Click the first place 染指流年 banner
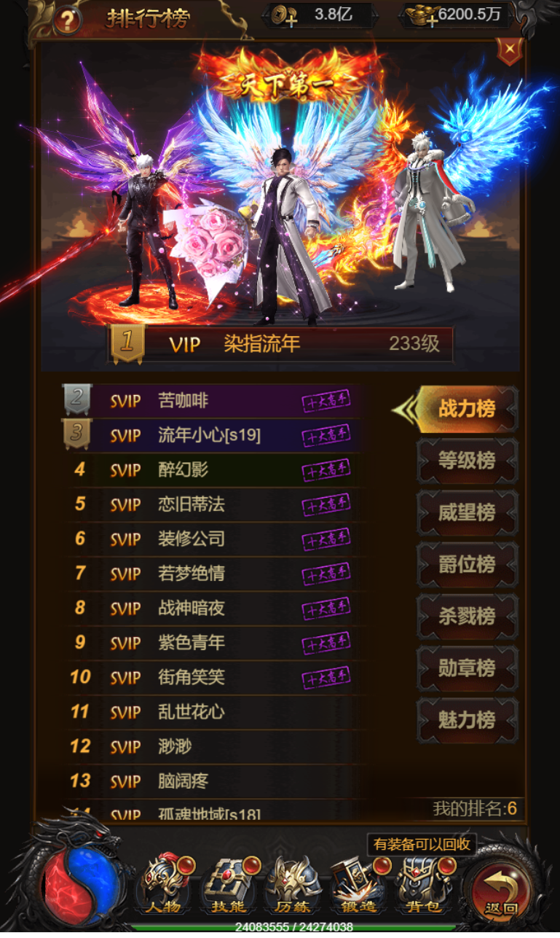 coord(281,344)
